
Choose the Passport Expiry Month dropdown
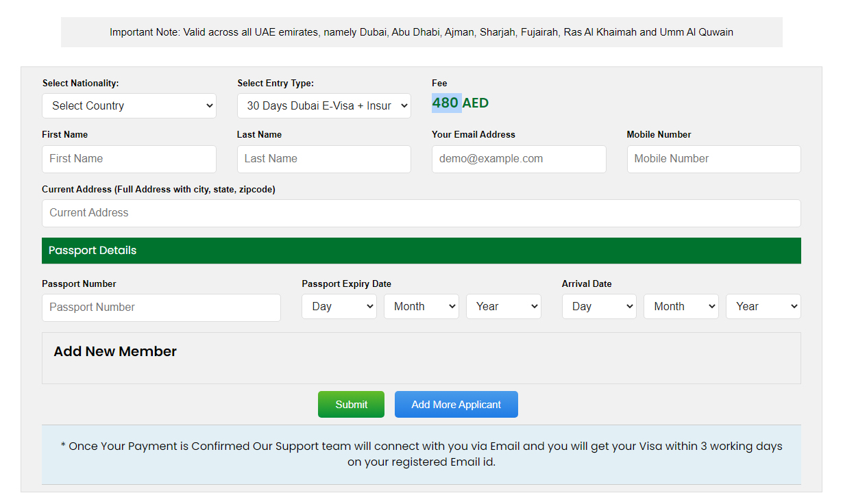[422, 307]
